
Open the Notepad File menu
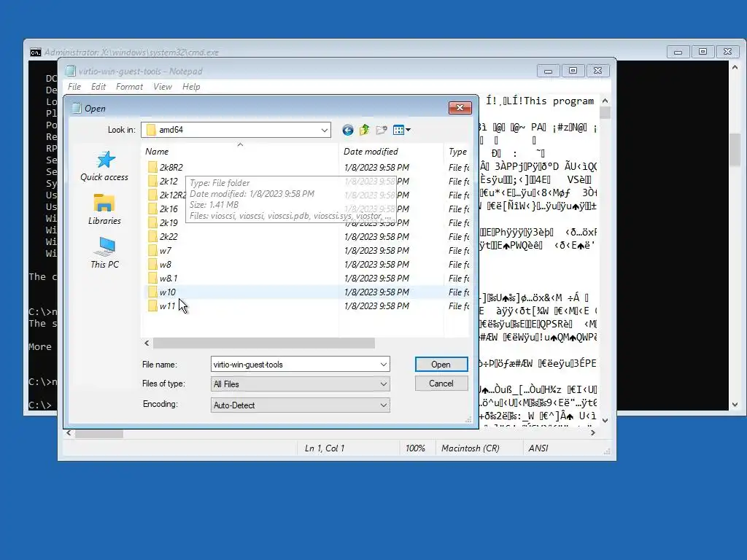pyautogui.click(x=74, y=87)
